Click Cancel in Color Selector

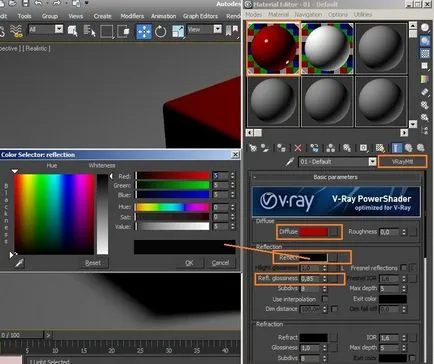click(221, 263)
